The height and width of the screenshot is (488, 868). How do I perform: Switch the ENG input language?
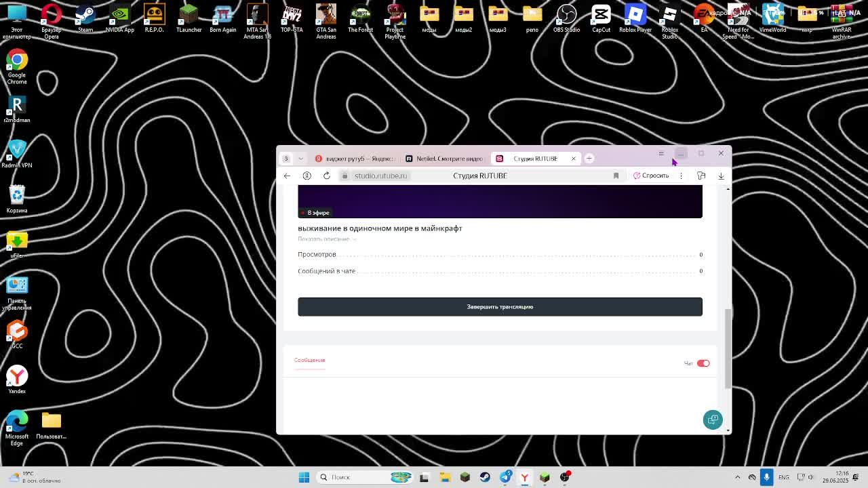(784, 477)
